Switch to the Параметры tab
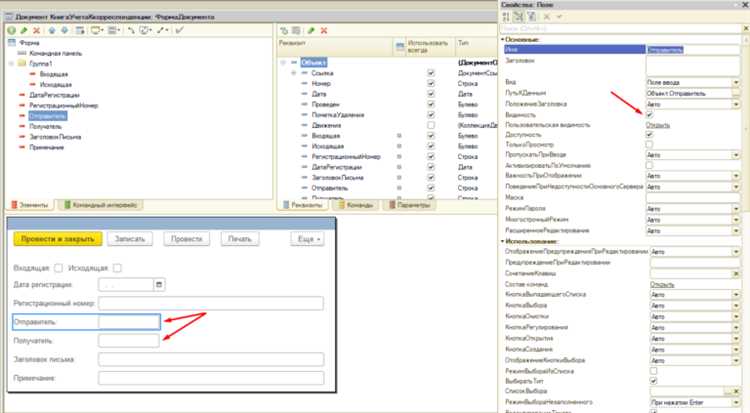Image resolution: width=750 pixels, height=413 pixels. coord(409,205)
